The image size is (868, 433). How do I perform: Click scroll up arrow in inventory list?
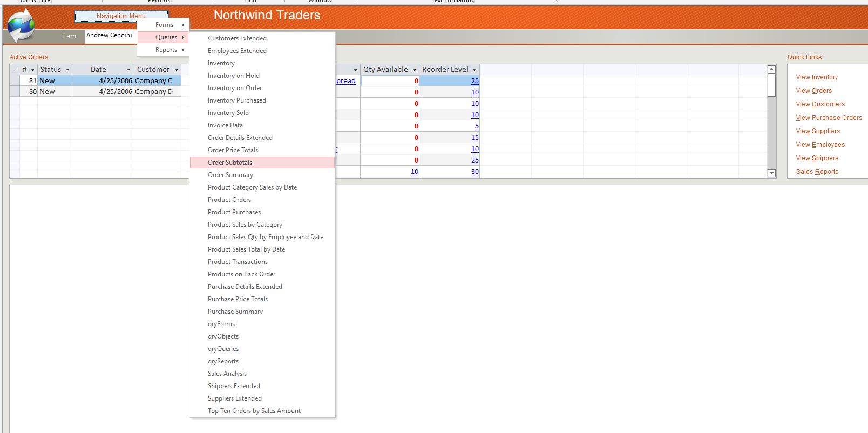pyautogui.click(x=771, y=69)
